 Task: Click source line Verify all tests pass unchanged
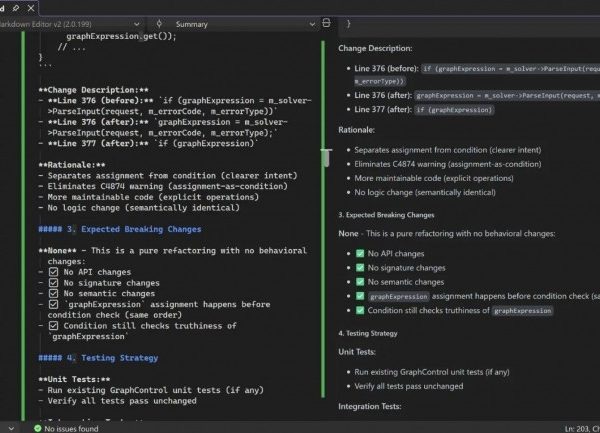point(117,401)
